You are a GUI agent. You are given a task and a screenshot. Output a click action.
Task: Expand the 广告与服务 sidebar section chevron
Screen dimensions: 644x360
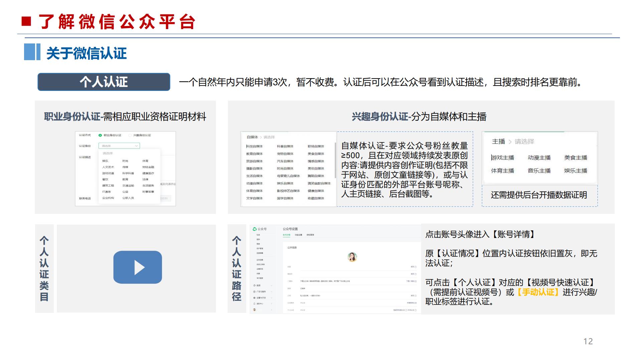(x=271, y=292)
